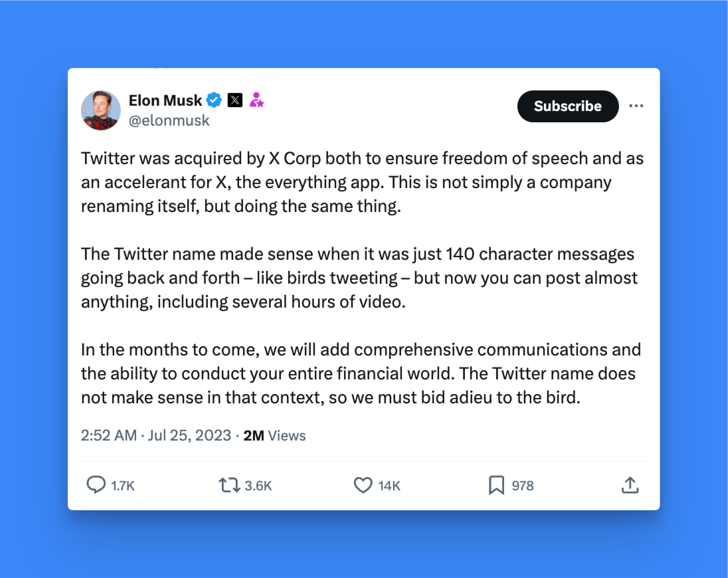Viewport: 728px width, 578px height.
Task: Click the Subscribe button
Action: (x=568, y=106)
